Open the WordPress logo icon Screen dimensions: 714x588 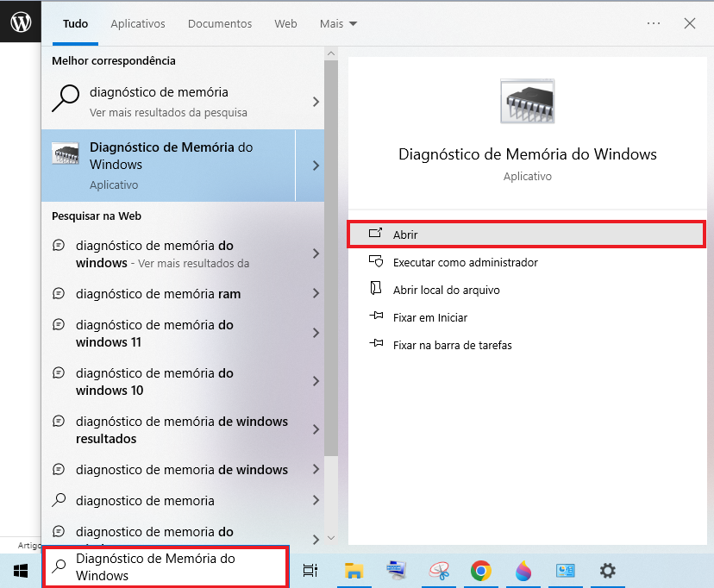pyautogui.click(x=21, y=22)
